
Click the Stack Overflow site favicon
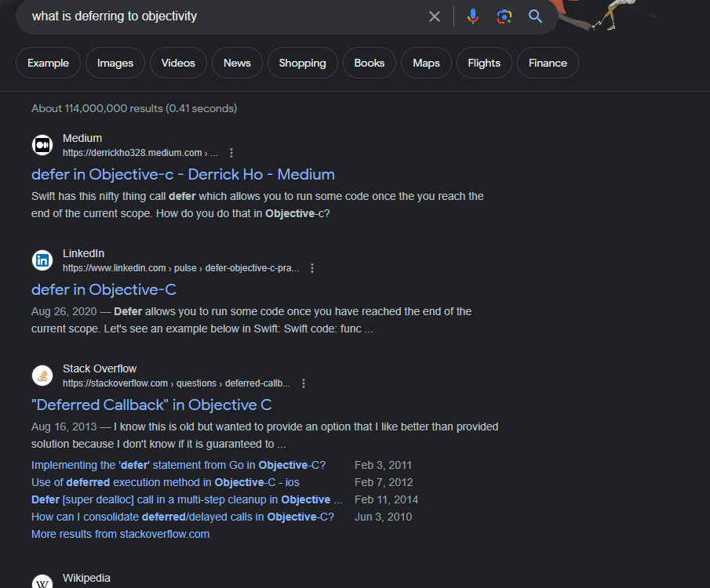point(42,376)
